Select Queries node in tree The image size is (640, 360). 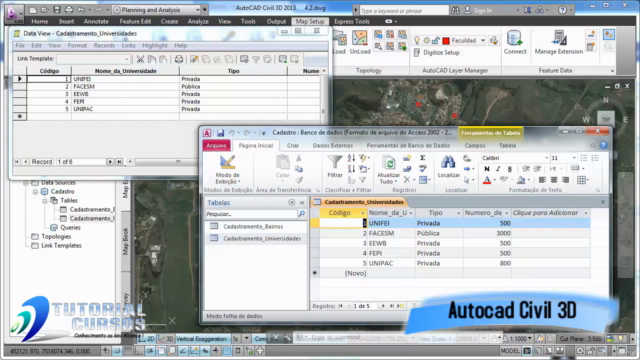tap(70, 228)
